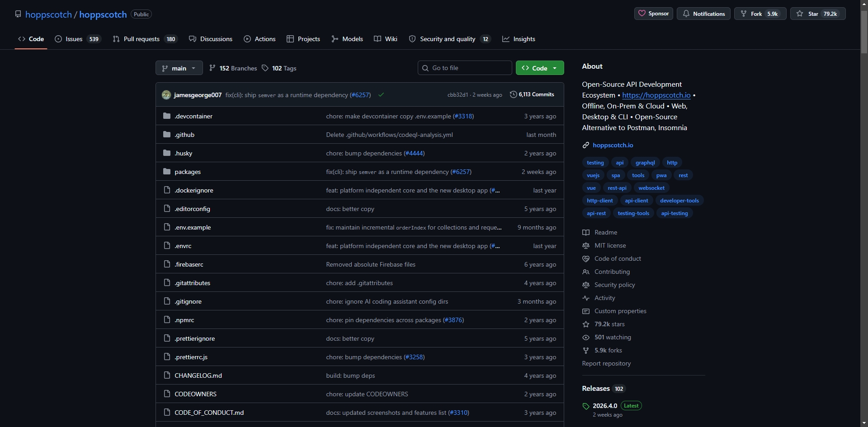868x427 pixels.
Task: Click the pulse icon beside Activity
Action: [x=586, y=298]
